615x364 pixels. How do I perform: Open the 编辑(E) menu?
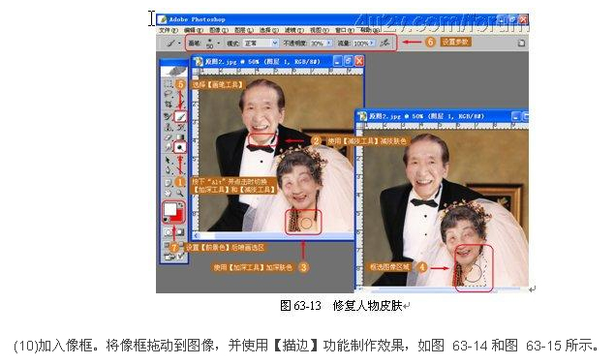click(x=193, y=30)
